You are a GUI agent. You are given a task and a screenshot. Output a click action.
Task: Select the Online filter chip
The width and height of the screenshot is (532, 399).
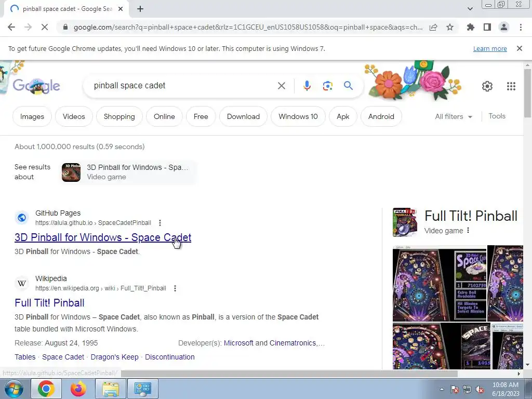click(164, 116)
